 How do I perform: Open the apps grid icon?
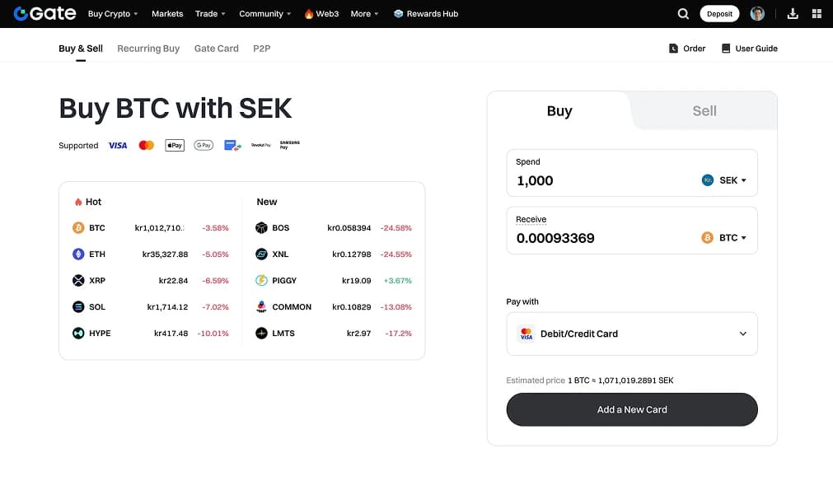click(817, 14)
